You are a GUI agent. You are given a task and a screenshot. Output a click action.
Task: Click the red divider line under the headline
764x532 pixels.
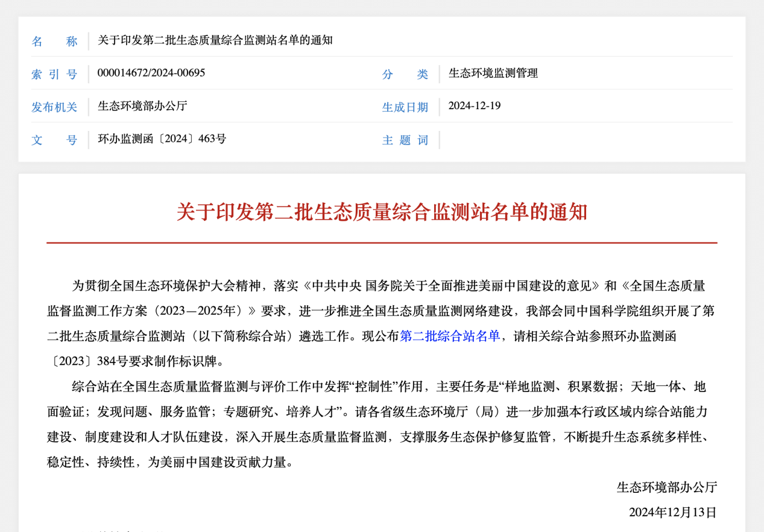click(382, 243)
